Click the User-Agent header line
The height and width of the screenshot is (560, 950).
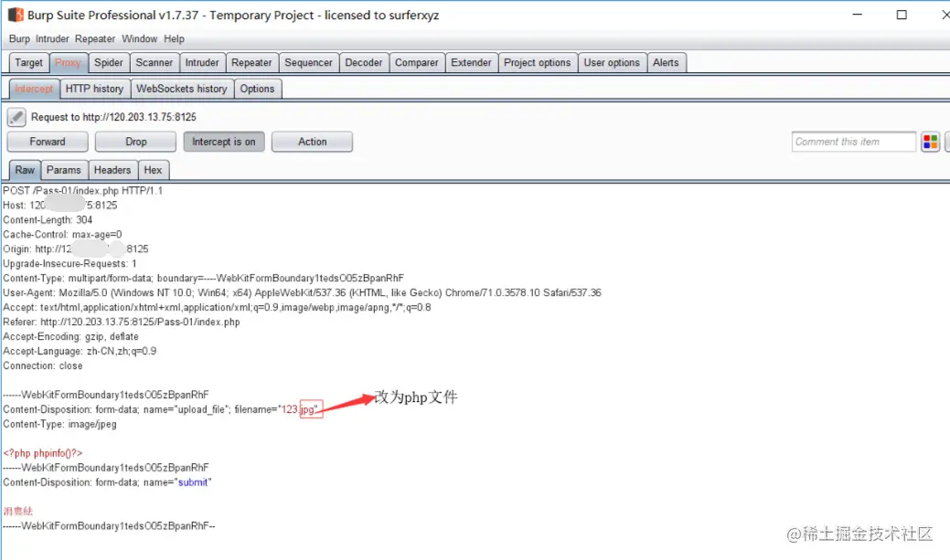coord(302,292)
